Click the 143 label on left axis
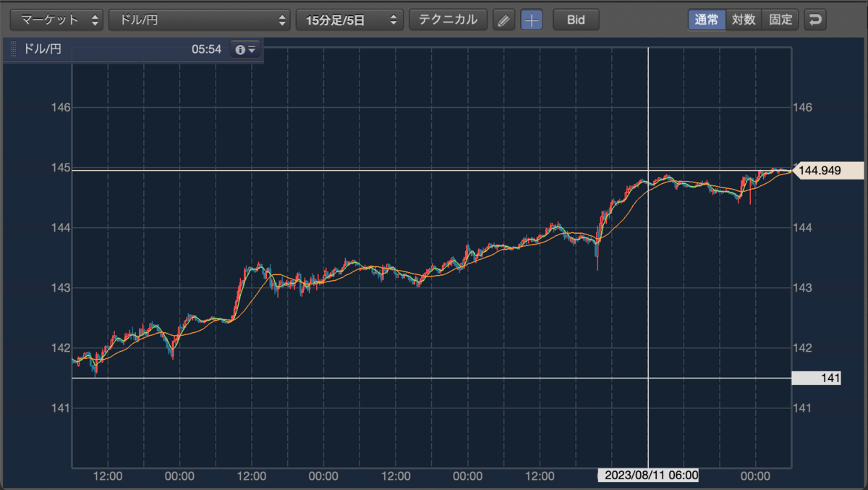 [61, 288]
